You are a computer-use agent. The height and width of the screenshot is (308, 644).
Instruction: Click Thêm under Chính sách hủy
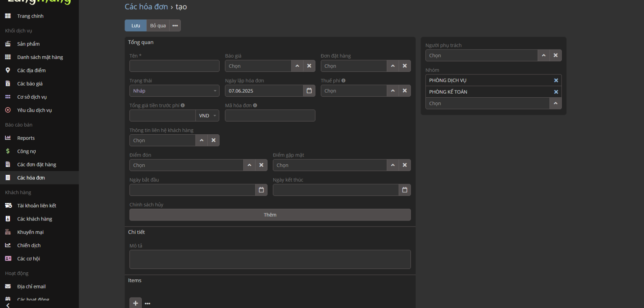tap(270, 215)
